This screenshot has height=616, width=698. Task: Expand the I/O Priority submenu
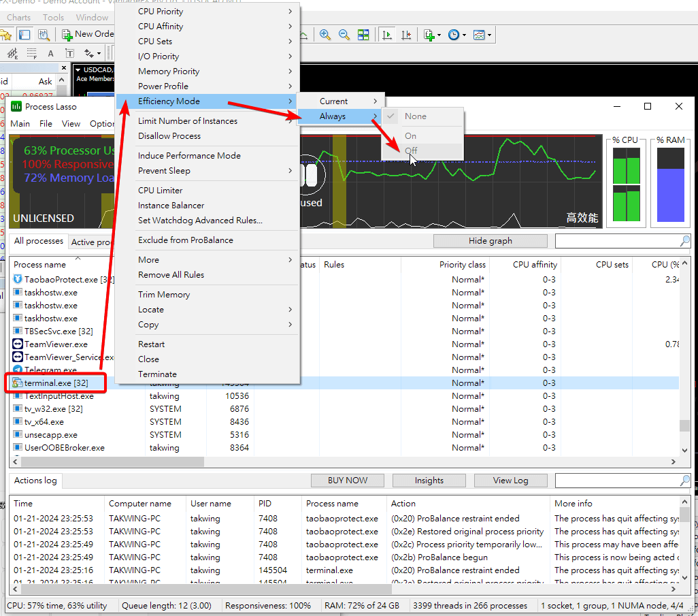point(290,56)
